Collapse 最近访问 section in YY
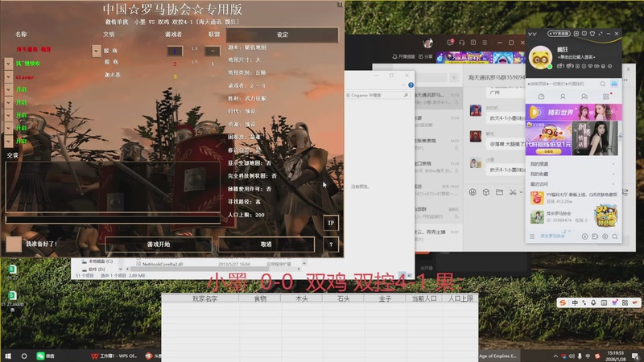 pos(573,184)
